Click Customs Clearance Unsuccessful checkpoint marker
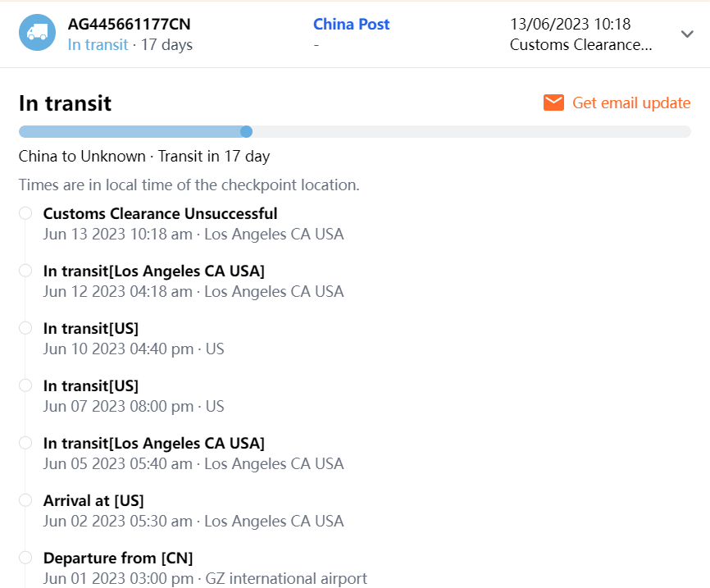This screenshot has height=588, width=710. (25, 213)
